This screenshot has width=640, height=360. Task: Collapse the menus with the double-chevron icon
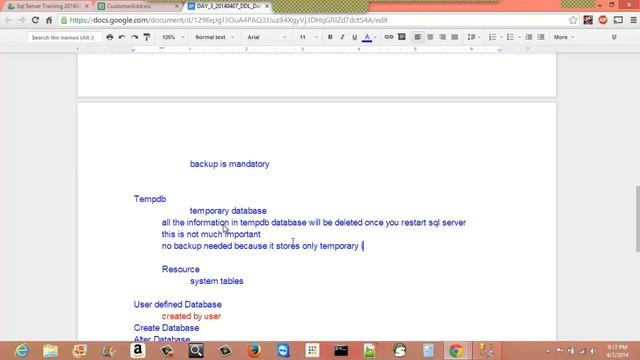pos(614,37)
